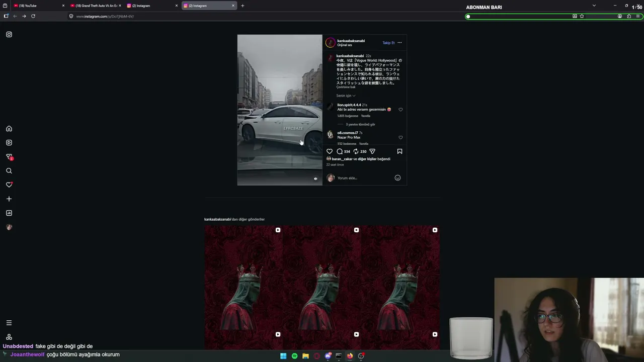Viewport: 644px width, 362px height.
Task: Open a new browser tab
Action: click(243, 6)
